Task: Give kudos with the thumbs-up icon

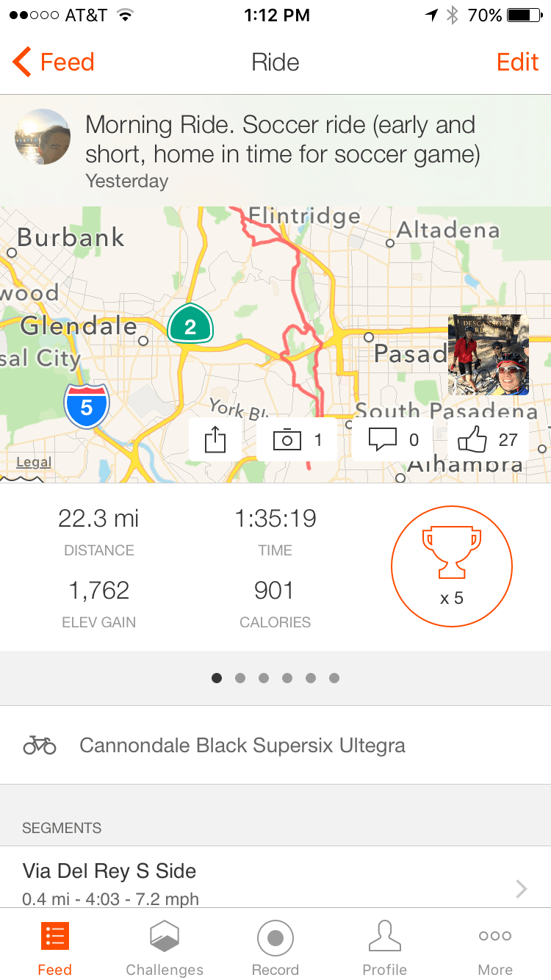Action: [x=472, y=440]
